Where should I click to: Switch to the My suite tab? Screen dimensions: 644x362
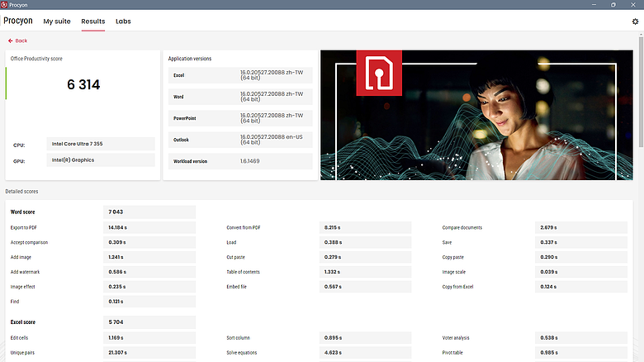(57, 21)
